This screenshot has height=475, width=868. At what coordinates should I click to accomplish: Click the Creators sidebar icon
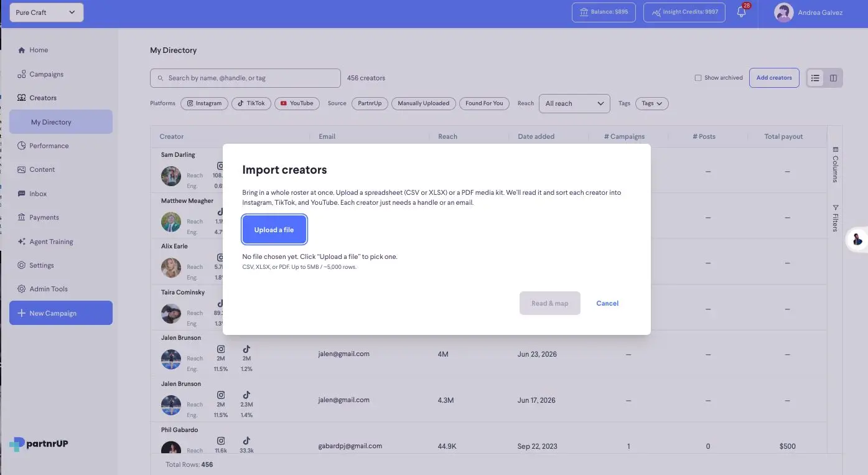coord(22,98)
